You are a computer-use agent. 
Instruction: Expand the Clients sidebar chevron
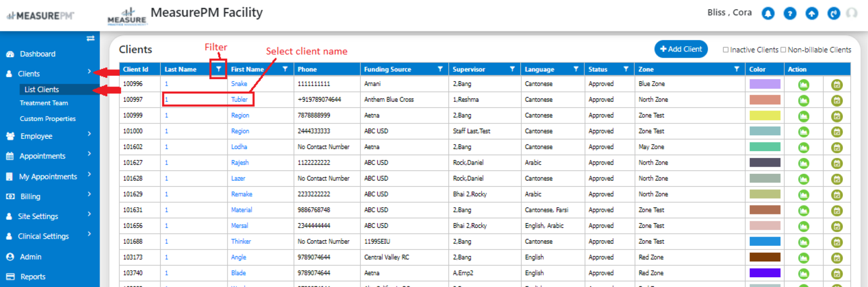coord(89,71)
